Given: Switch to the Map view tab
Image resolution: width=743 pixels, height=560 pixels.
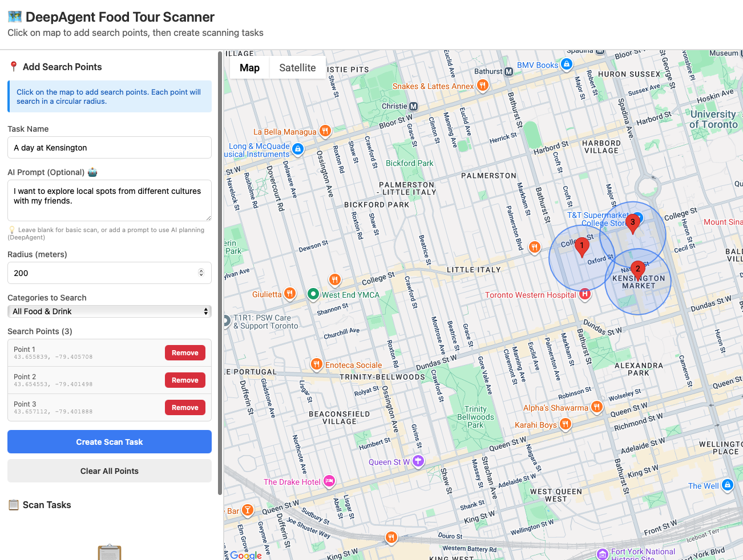Looking at the screenshot, I should coord(249,68).
